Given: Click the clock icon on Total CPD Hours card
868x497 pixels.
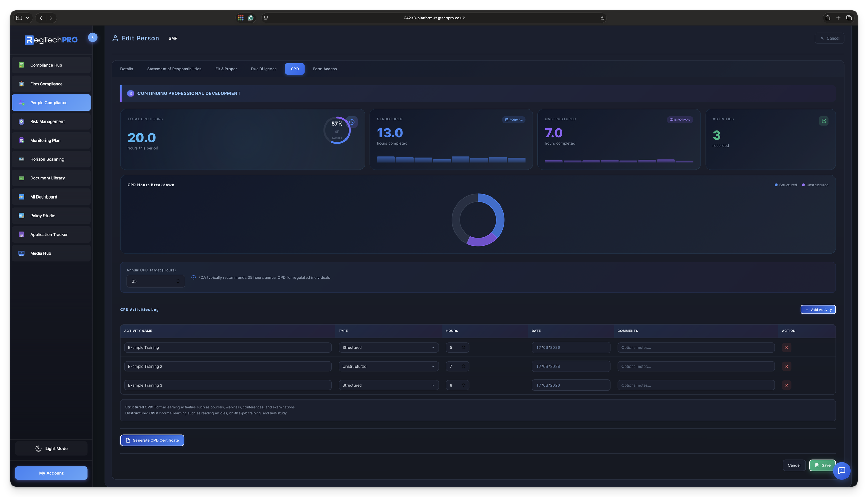Looking at the screenshot, I should point(352,122).
